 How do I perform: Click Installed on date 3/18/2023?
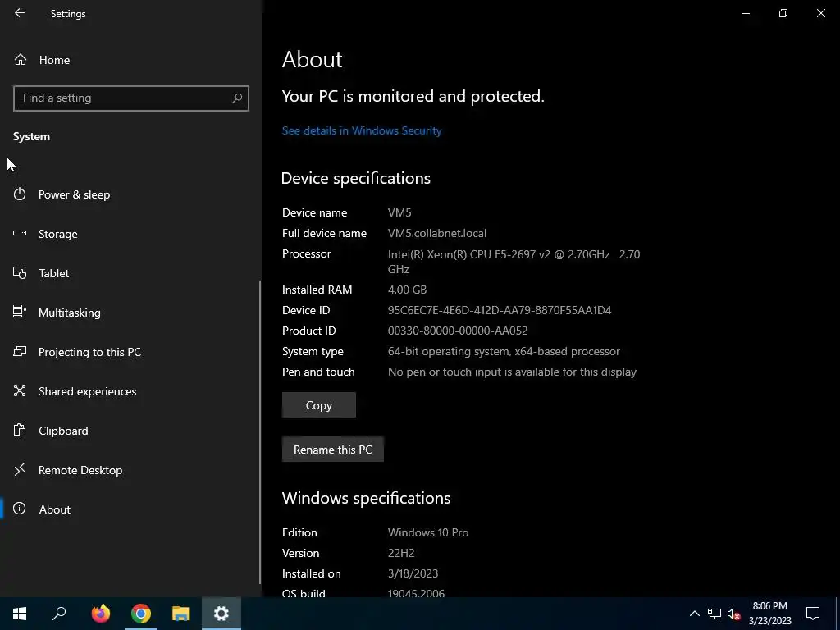pyautogui.click(x=413, y=573)
